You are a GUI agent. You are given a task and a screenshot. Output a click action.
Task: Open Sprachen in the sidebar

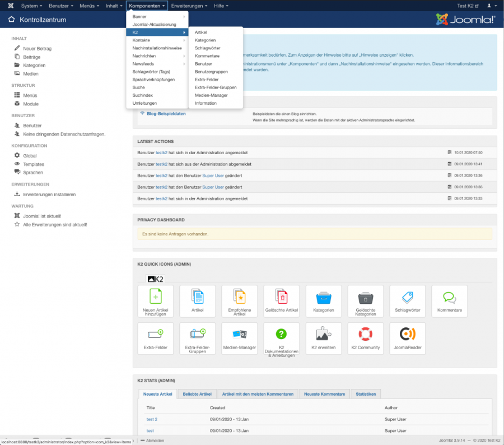coord(33,173)
